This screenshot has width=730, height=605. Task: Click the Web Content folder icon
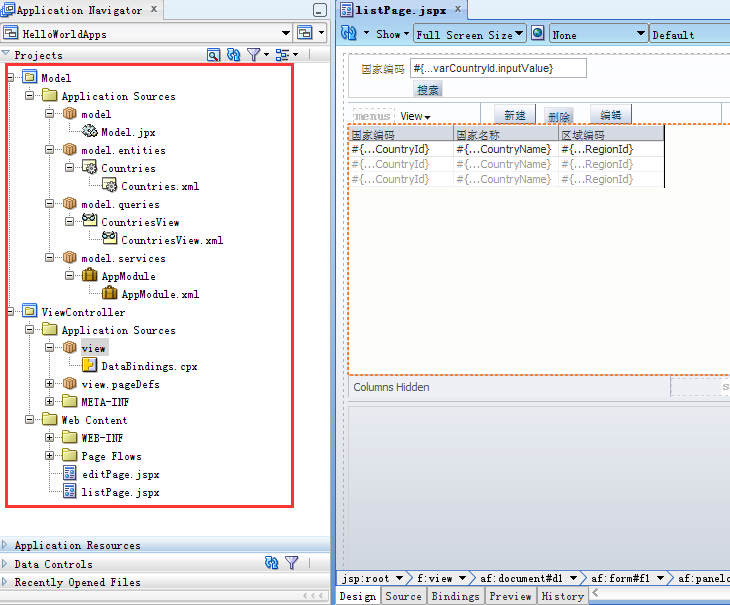(x=49, y=419)
